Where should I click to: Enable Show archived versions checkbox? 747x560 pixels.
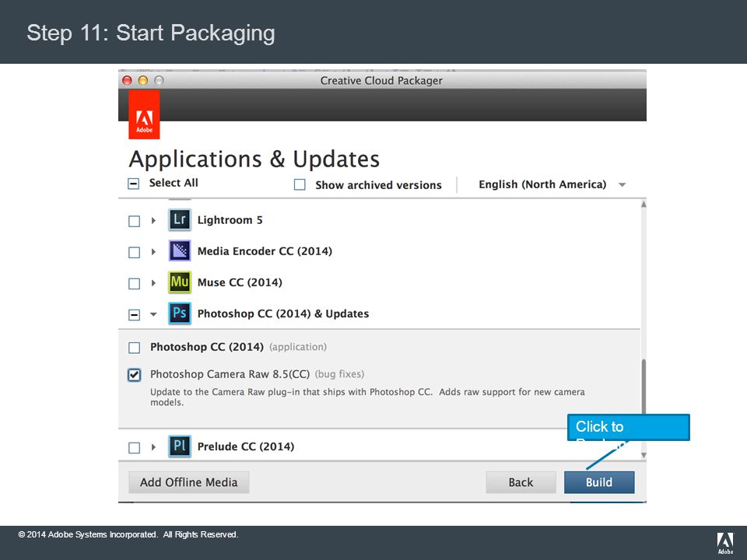coord(300,185)
